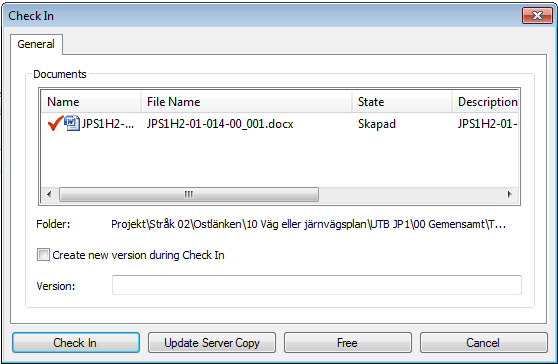The image size is (558, 364).
Task: Click the red checkmark status icon
Action: coord(56,123)
